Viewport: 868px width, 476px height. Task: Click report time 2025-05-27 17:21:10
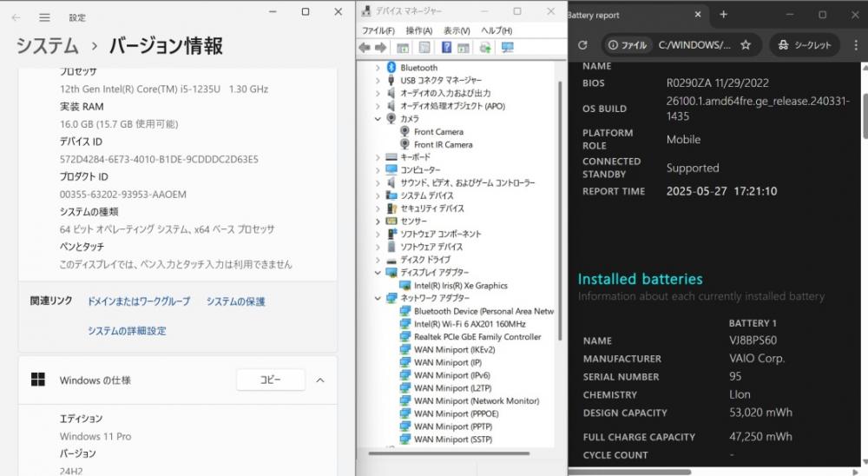click(x=721, y=191)
